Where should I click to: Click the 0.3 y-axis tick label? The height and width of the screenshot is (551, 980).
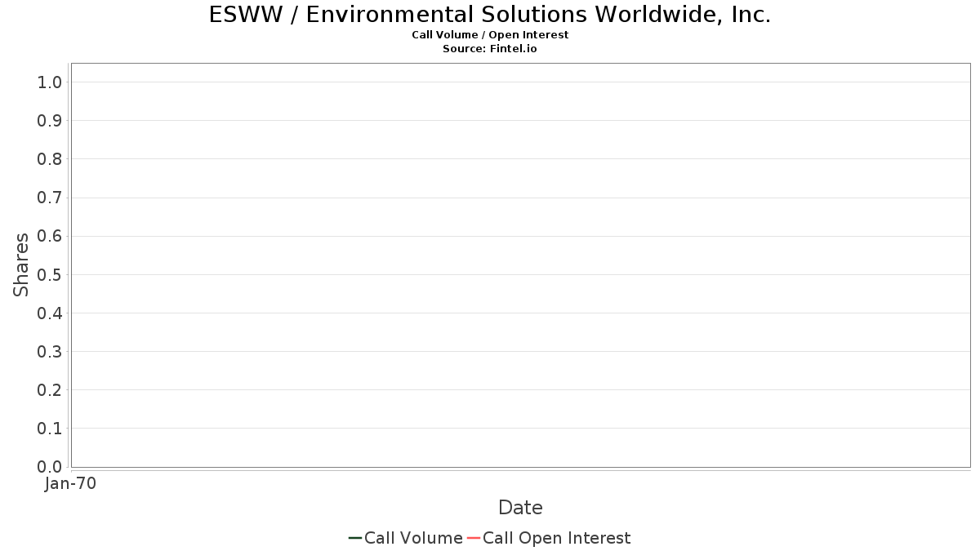click(49, 352)
